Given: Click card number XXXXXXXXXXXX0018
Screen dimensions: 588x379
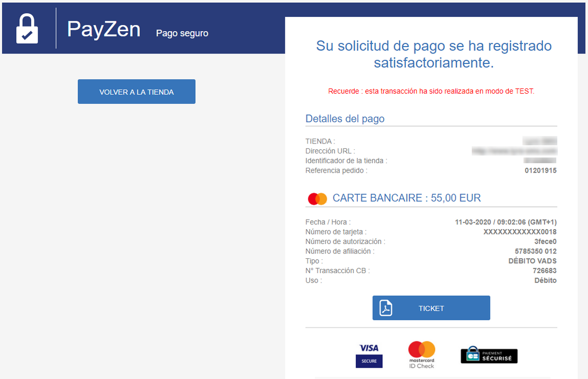Looking at the screenshot, I should [x=520, y=232].
